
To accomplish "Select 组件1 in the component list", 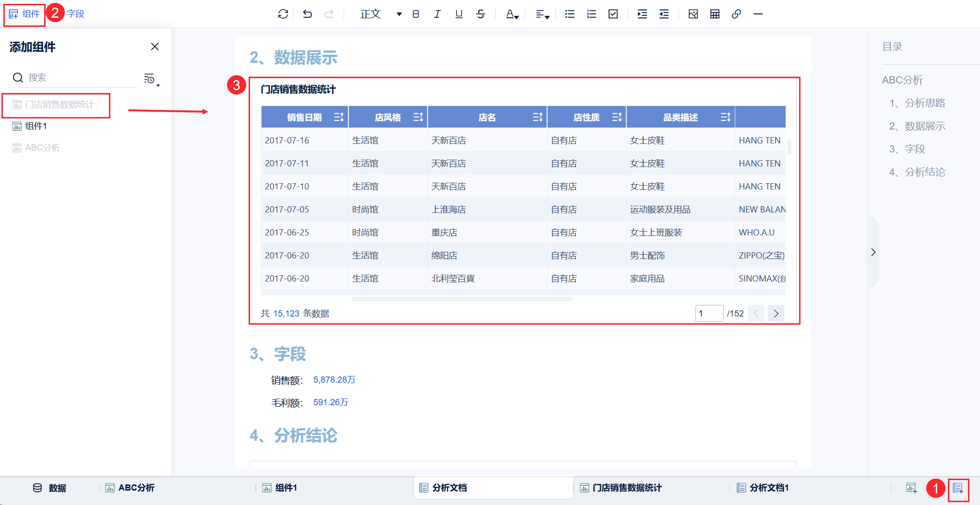I will (29, 126).
